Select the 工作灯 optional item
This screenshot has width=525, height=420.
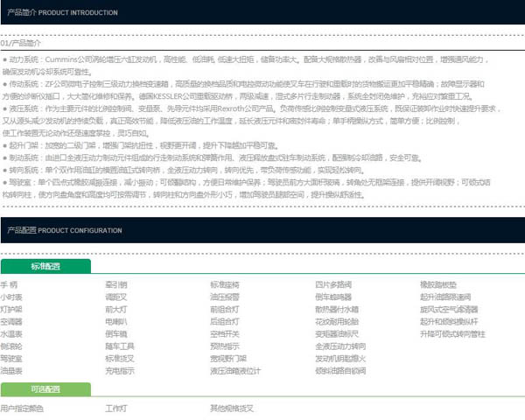point(116,408)
